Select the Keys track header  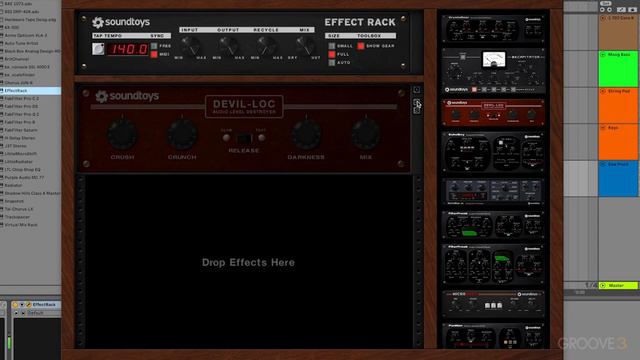618,142
